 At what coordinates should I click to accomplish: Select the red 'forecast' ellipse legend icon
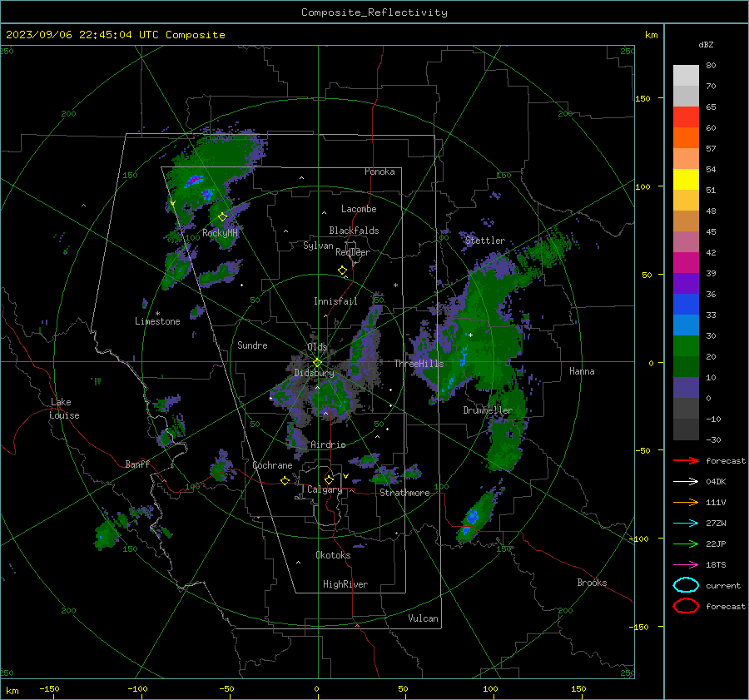point(686,606)
